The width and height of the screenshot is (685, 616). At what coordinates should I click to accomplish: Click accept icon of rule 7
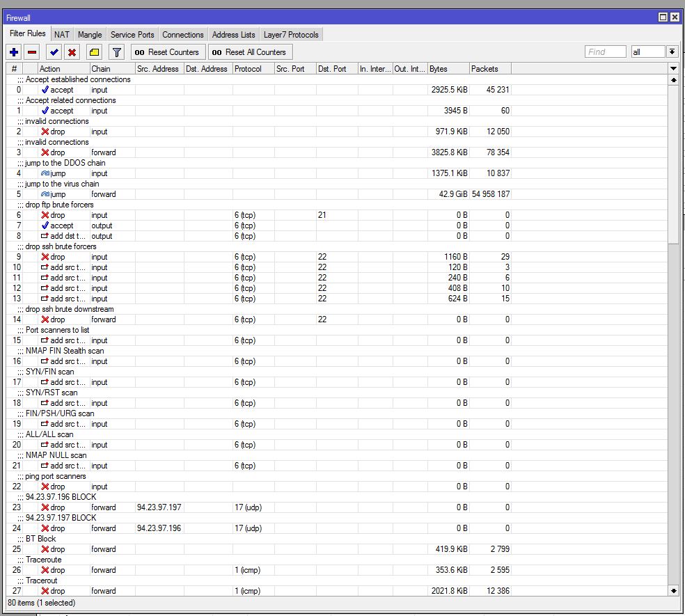(x=45, y=226)
